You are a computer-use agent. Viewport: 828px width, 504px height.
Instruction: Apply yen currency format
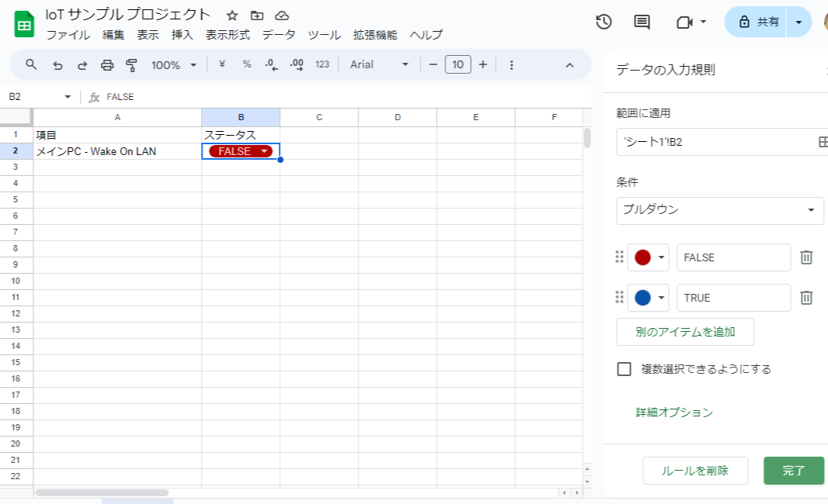pyautogui.click(x=222, y=64)
